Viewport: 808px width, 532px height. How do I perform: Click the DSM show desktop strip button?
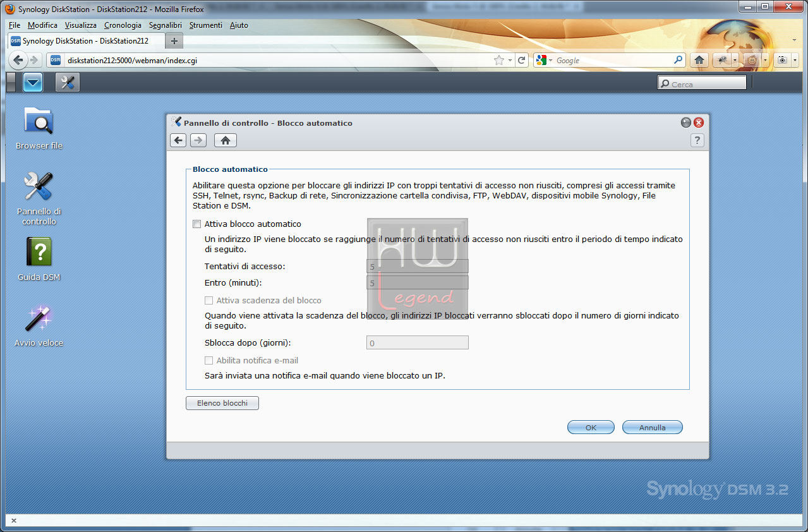[x=11, y=82]
